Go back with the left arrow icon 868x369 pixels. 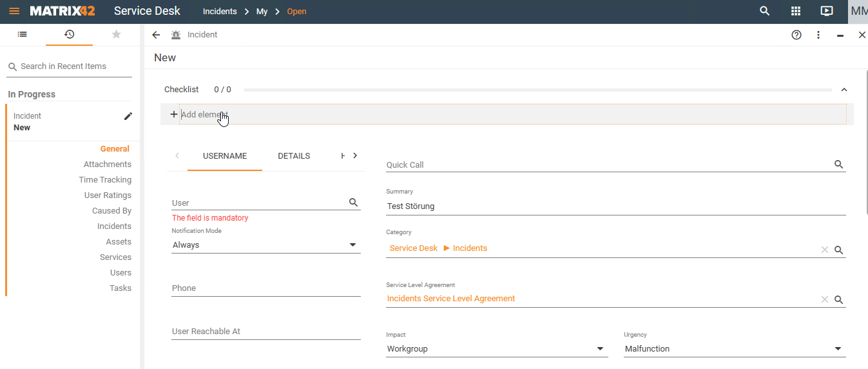pos(156,35)
